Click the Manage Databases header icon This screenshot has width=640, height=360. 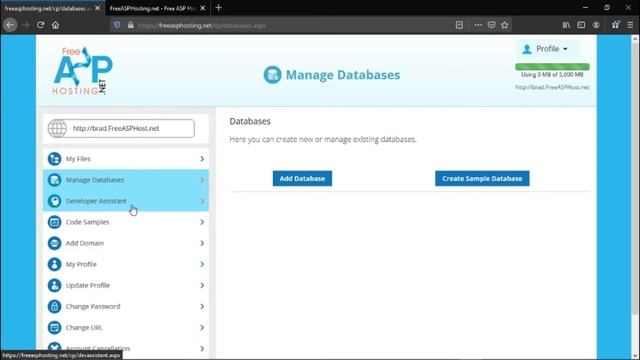pos(272,75)
